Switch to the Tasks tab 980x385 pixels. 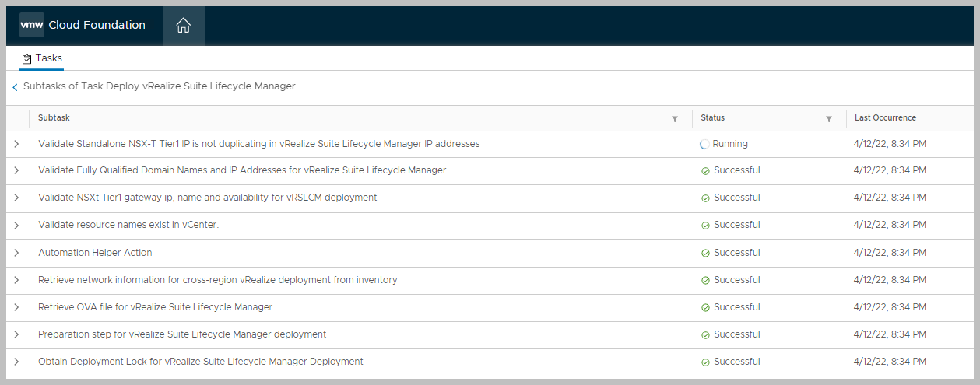48,58
